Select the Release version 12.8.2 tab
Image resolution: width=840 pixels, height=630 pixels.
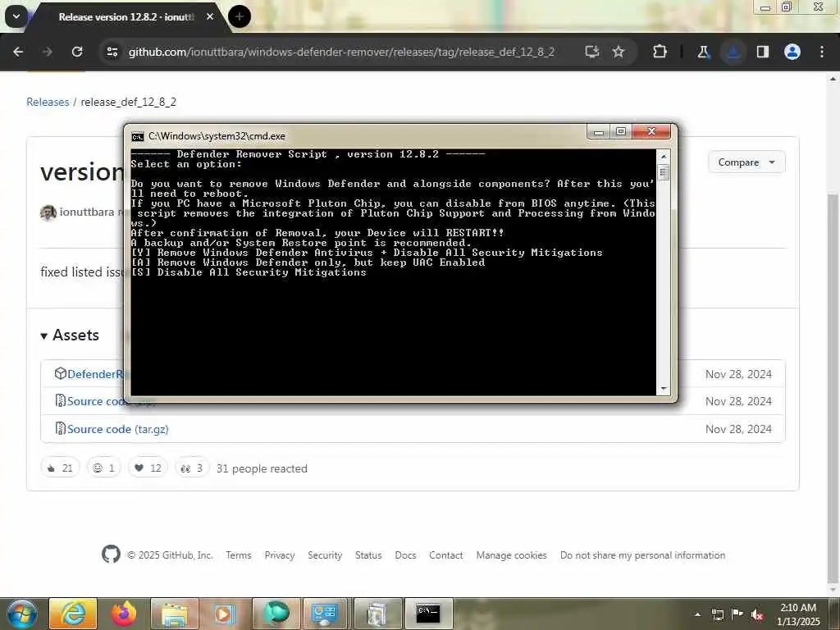pos(126,17)
